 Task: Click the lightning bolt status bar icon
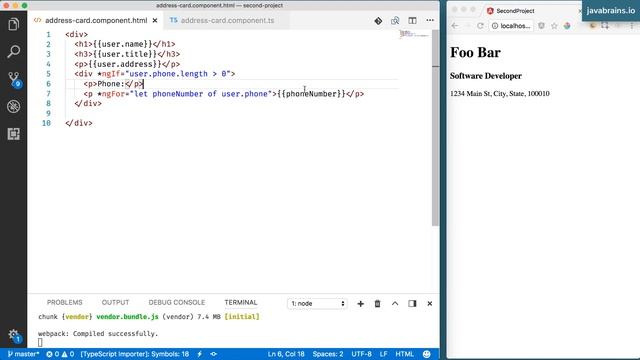(x=200, y=354)
